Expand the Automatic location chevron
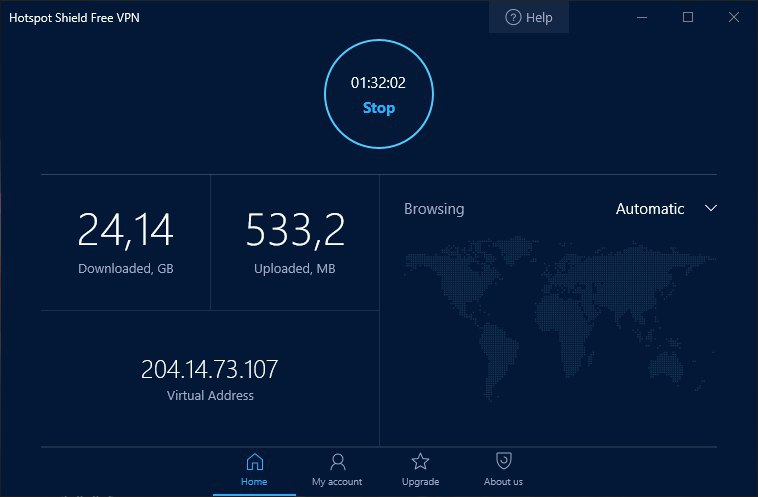Screen dimensions: 758x497 pos(711,208)
